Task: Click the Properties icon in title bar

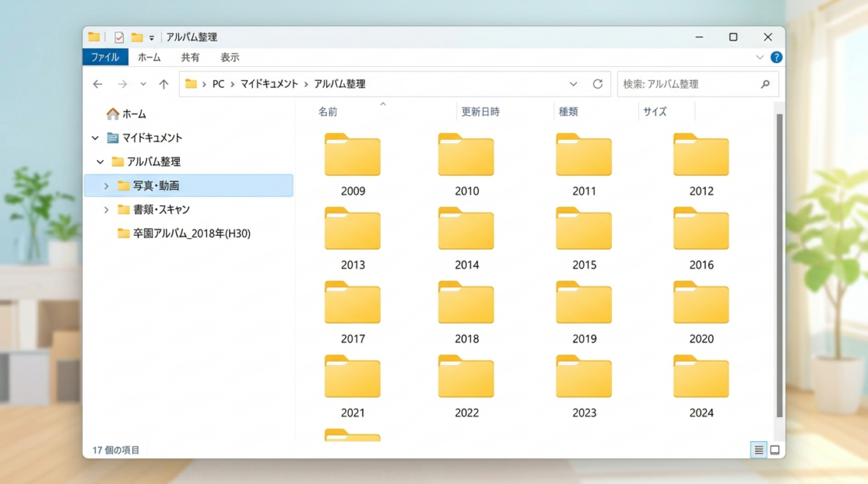Action: click(x=119, y=37)
